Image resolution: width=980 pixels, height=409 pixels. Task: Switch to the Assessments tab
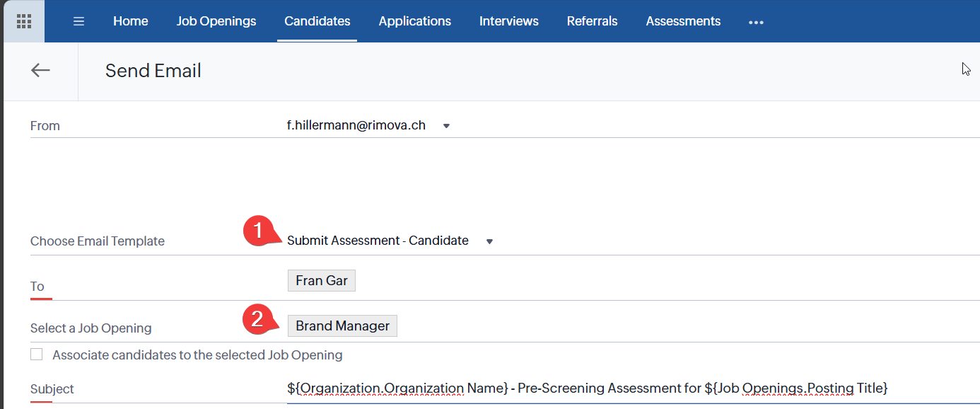pos(683,21)
